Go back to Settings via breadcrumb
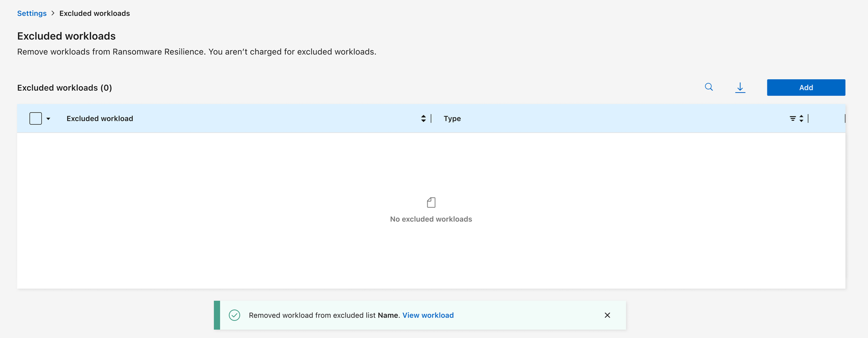Viewport: 868px width, 338px height. tap(32, 13)
